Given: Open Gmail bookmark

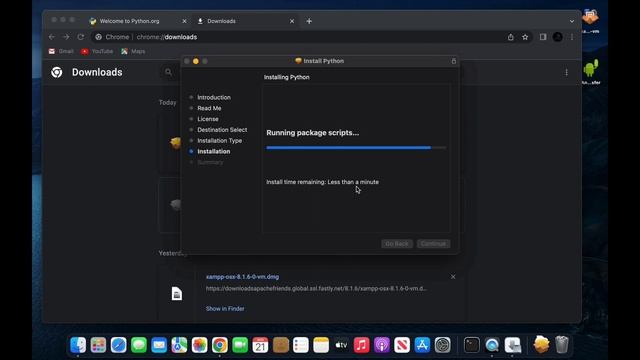Looking at the screenshot, I should [61, 51].
